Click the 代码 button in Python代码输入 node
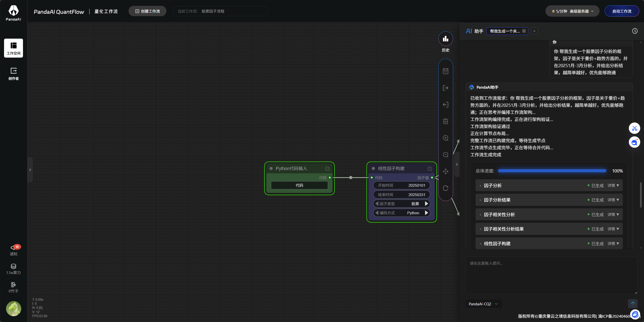This screenshot has width=644, height=322. (x=299, y=185)
